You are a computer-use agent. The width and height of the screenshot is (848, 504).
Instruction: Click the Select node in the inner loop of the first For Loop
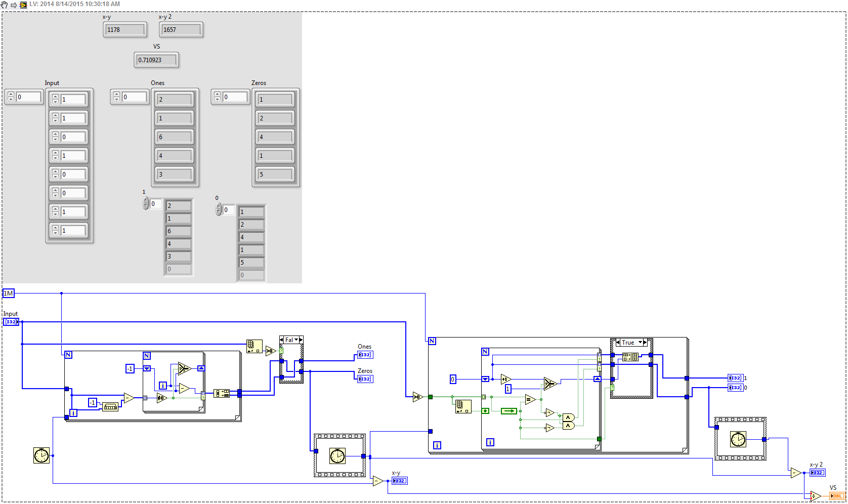click(x=184, y=368)
